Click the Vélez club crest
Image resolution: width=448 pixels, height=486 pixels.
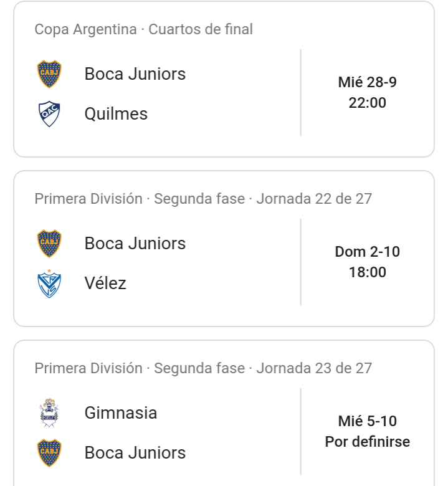[49, 283]
